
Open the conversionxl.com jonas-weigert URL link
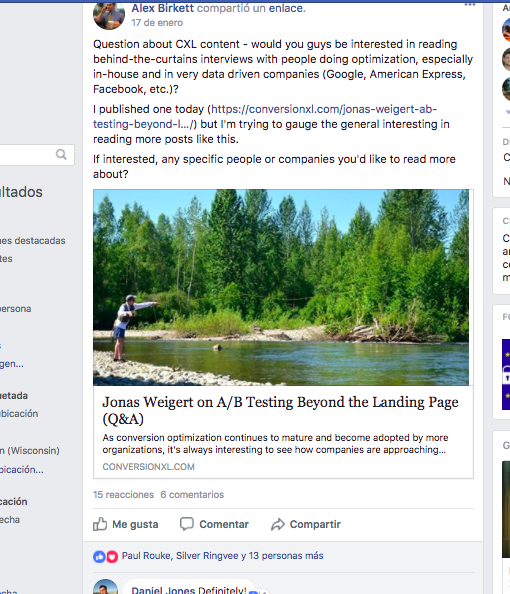pyautogui.click(x=265, y=117)
